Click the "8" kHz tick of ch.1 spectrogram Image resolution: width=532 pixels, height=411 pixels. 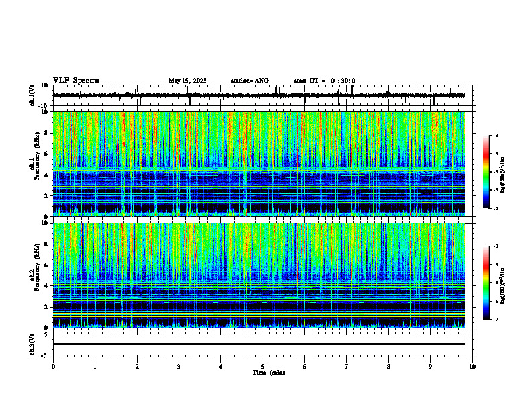46,133
